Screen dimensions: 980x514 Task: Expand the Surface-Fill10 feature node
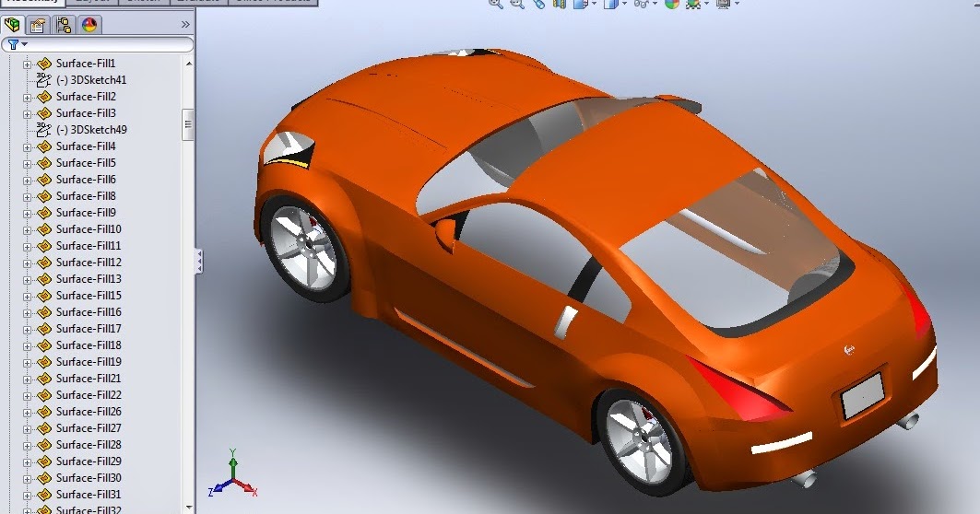coord(27,230)
